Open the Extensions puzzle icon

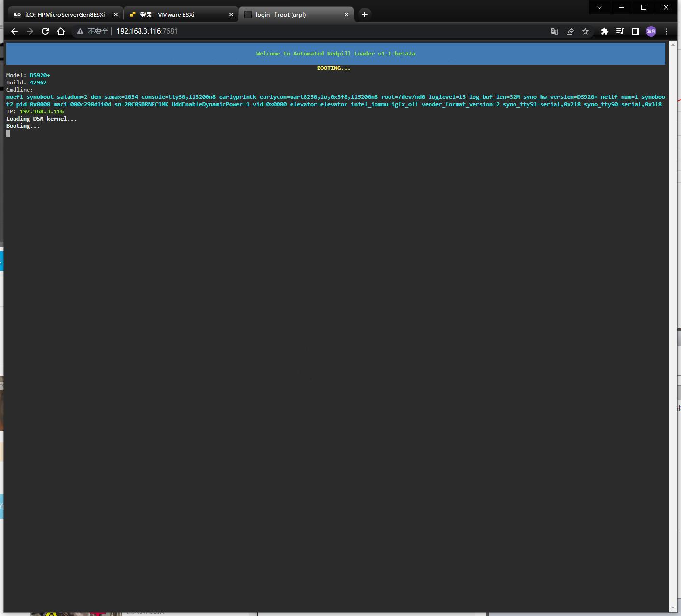tap(604, 31)
